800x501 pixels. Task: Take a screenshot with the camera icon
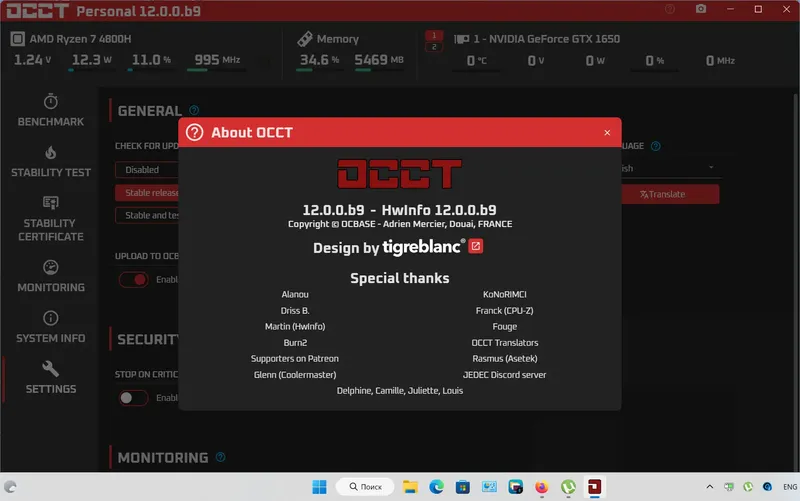pos(701,9)
